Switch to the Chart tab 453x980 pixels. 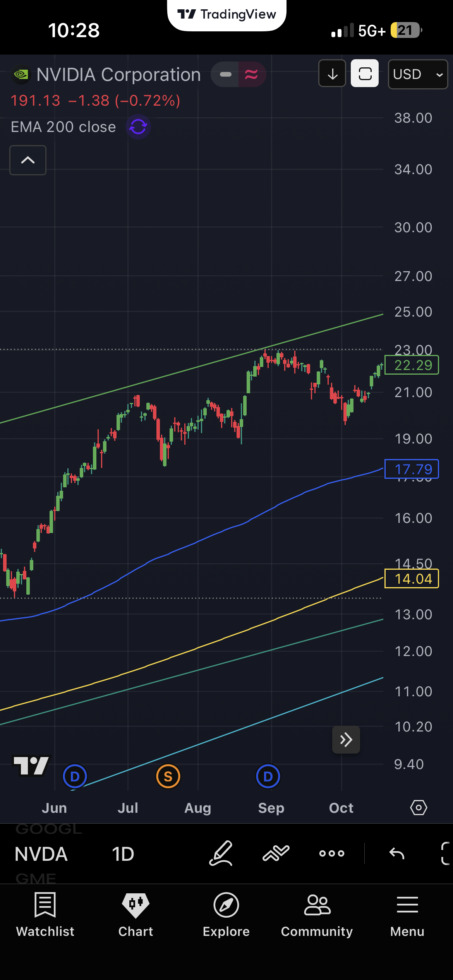pyautogui.click(x=136, y=915)
